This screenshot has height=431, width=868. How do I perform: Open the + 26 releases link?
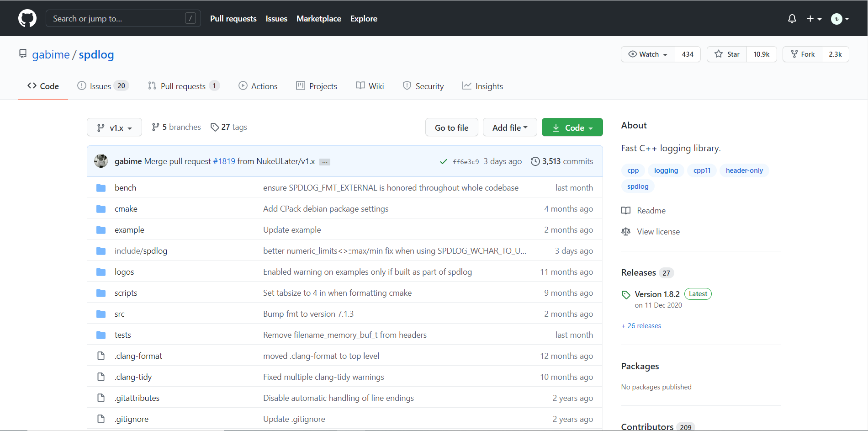[641, 326]
